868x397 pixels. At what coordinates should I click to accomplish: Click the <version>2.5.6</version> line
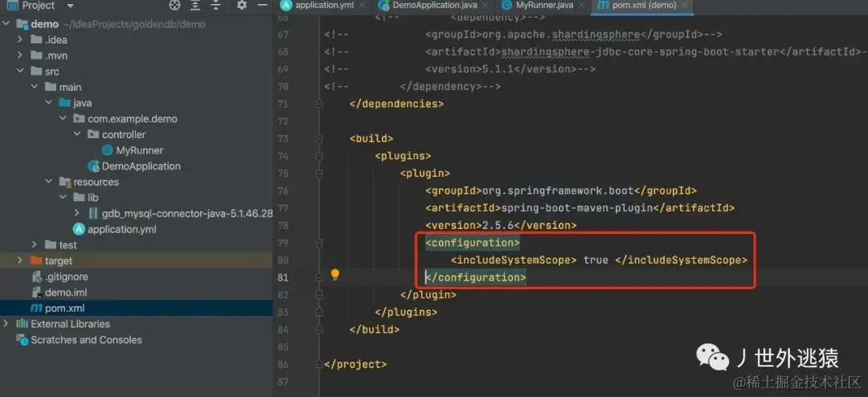[501, 225]
